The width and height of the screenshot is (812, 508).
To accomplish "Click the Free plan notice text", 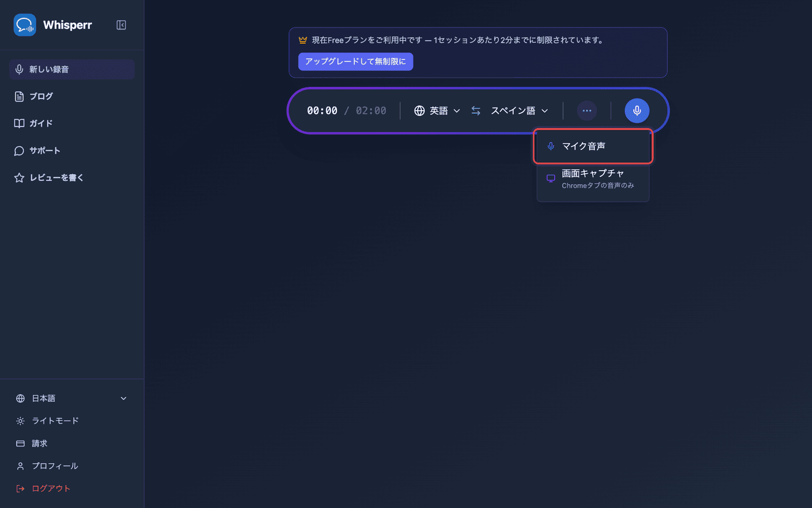I will [x=458, y=40].
